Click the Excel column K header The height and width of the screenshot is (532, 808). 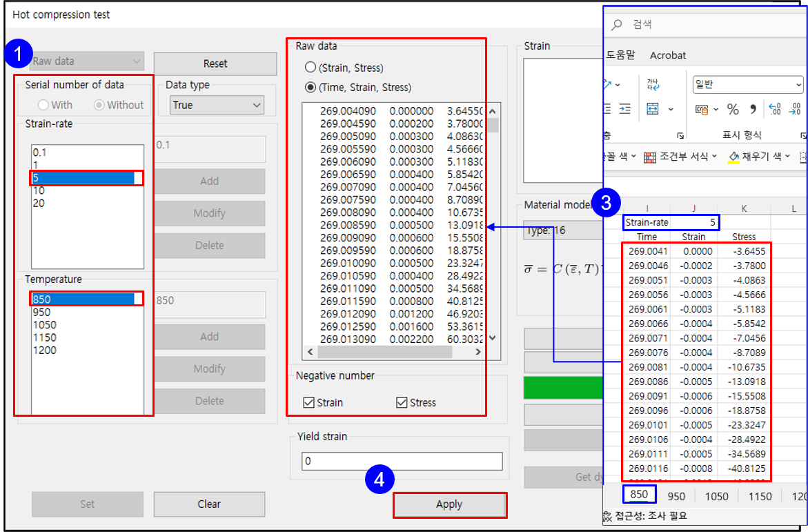(744, 208)
